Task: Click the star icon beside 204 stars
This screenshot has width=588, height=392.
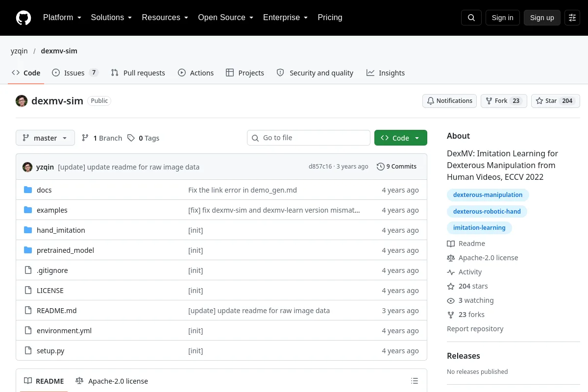Action: point(451,286)
